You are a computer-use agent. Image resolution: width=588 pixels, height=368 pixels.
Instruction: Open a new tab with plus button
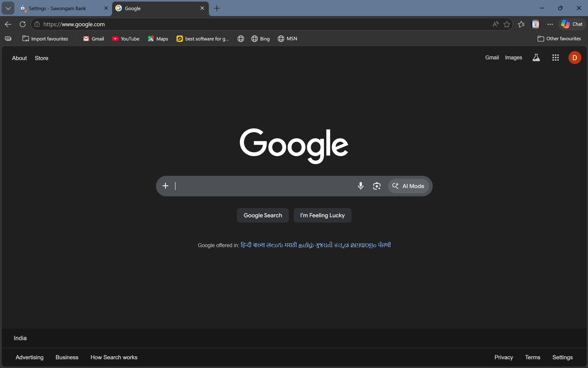217,8
